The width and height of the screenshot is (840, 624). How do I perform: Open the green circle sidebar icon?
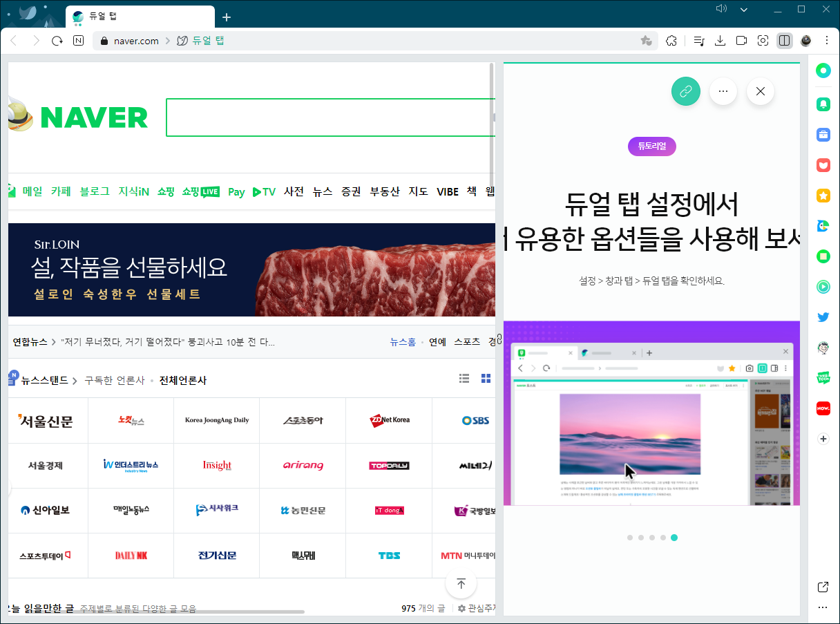823,70
